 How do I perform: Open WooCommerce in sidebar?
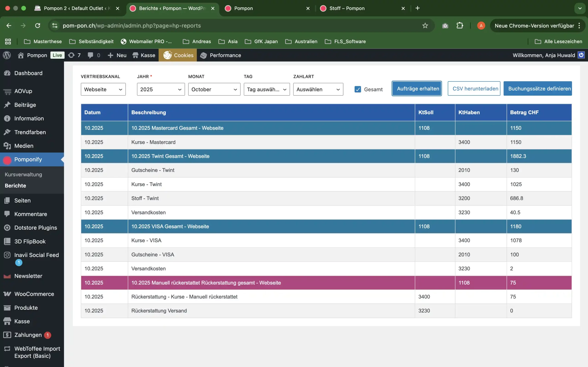coord(34,294)
